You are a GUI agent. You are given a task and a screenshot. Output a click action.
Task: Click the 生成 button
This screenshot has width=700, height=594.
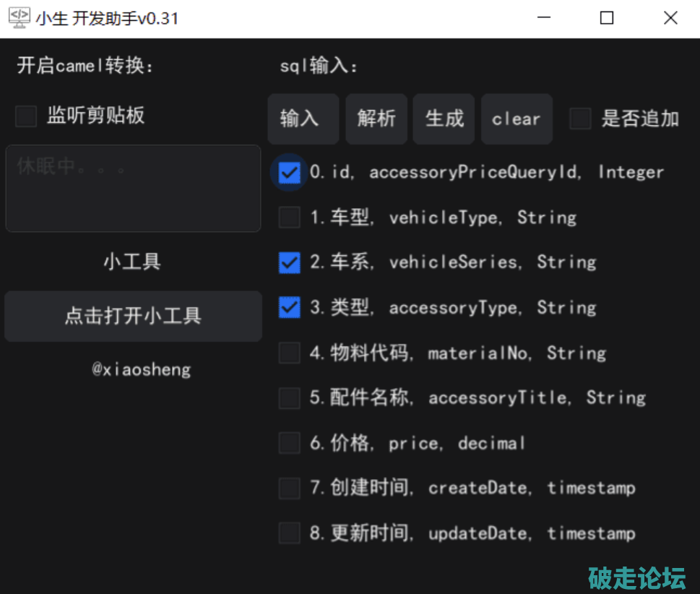click(444, 119)
